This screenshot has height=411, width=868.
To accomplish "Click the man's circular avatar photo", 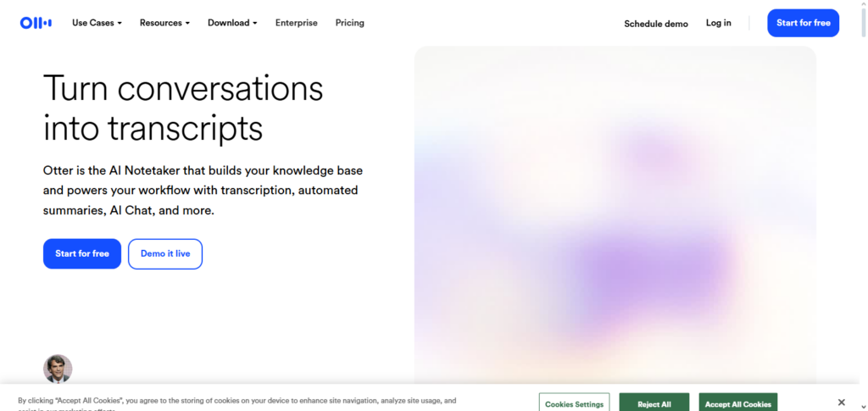I will (x=58, y=369).
